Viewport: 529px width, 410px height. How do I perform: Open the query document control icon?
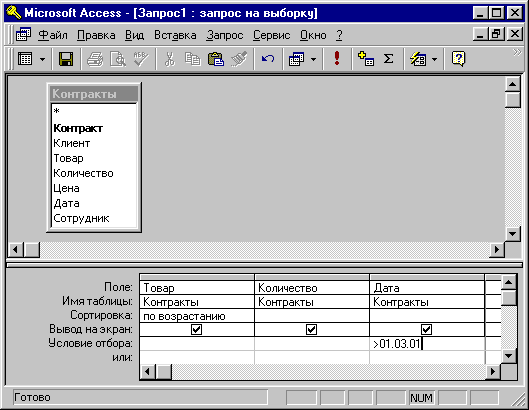[x=24, y=34]
